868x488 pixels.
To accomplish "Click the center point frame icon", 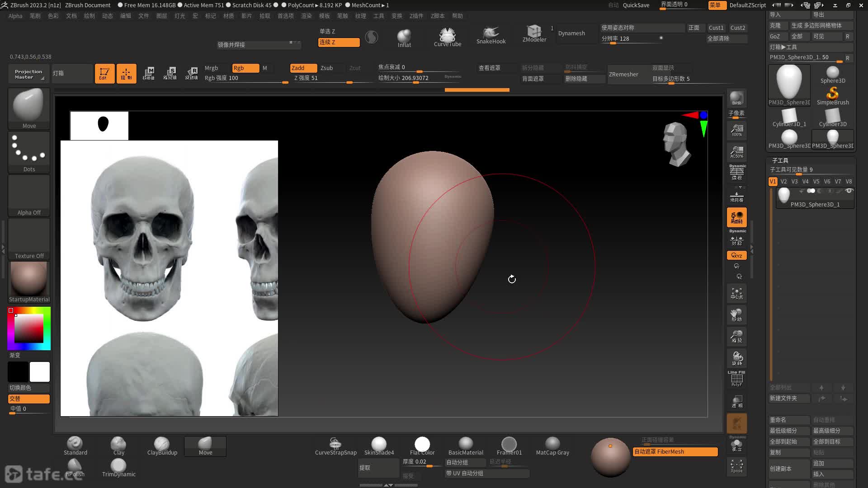I will [736, 294].
